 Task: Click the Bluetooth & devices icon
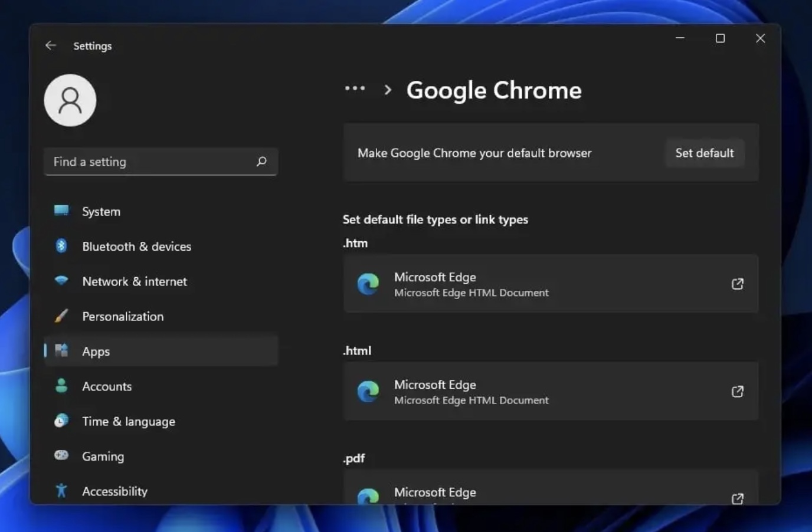(61, 246)
